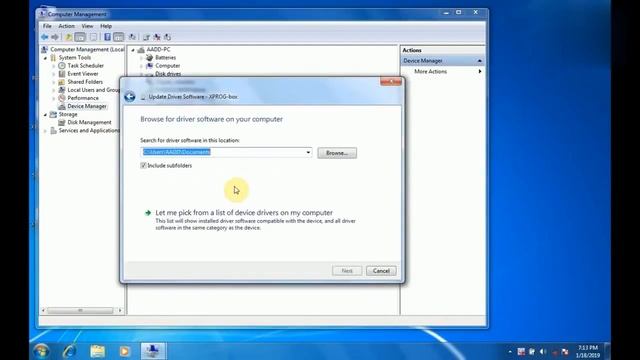Select Disk drives in the device list

click(x=168, y=74)
